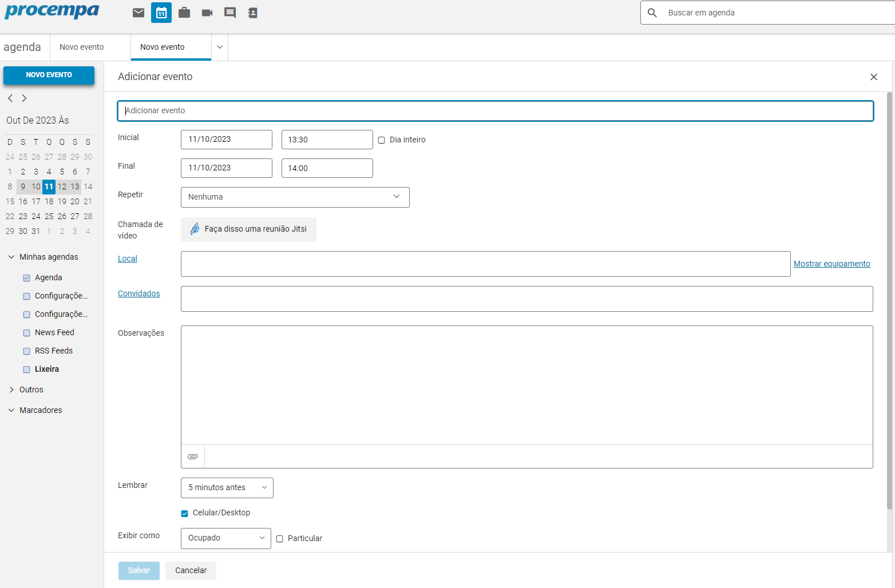Open the Lembrar dropdown with 5 minutos antes
895x588 pixels.
pyautogui.click(x=227, y=488)
